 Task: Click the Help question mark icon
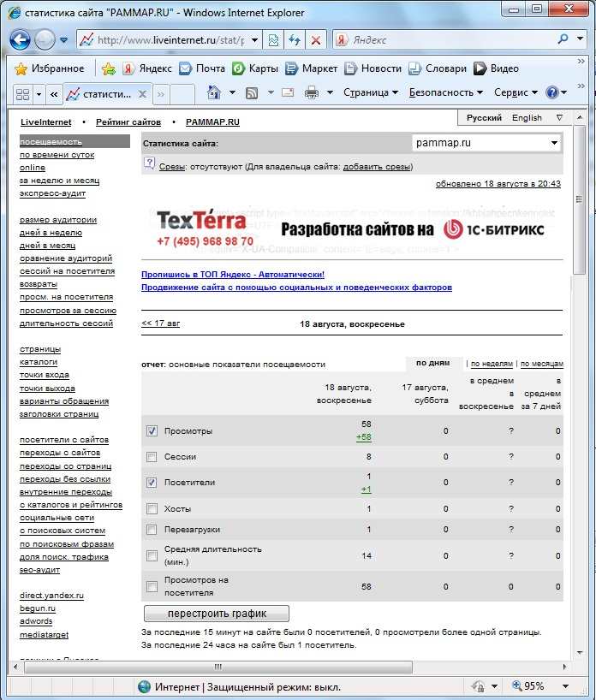pyautogui.click(x=552, y=92)
